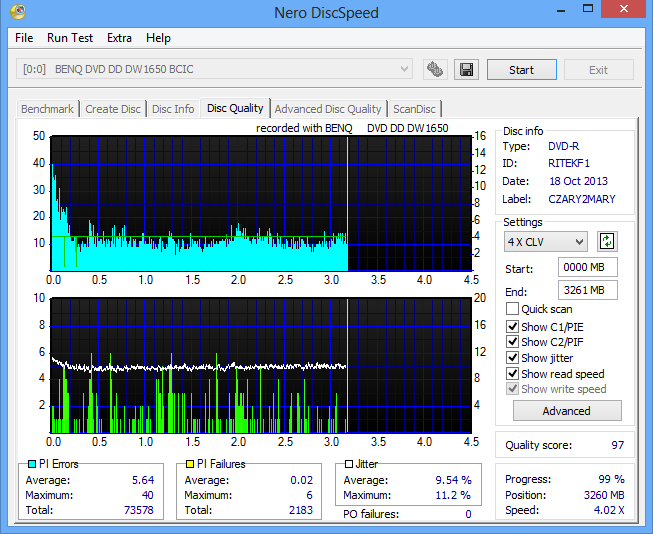Click the Show write speed checkbox
Viewport: 653px width, 534px height.
pos(512,389)
